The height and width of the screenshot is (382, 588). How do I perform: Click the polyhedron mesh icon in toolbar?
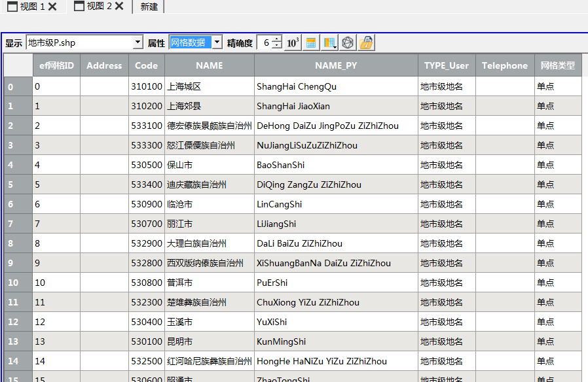click(348, 43)
